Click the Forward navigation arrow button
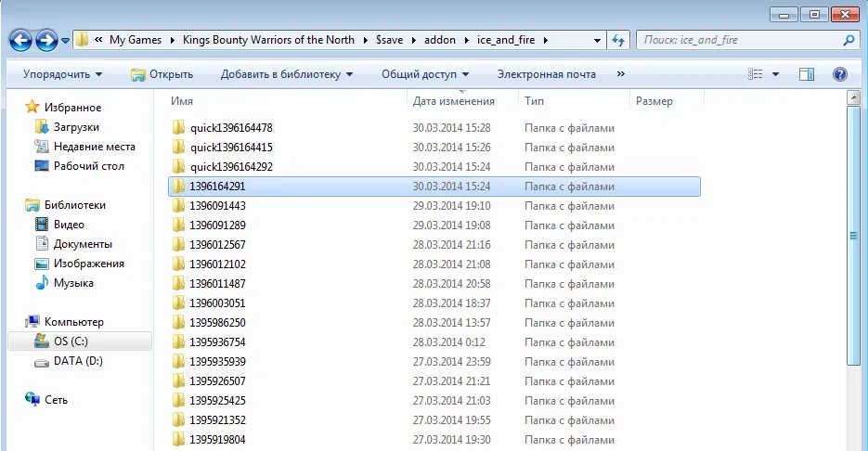Viewport: 868px width, 451px height. (x=46, y=41)
